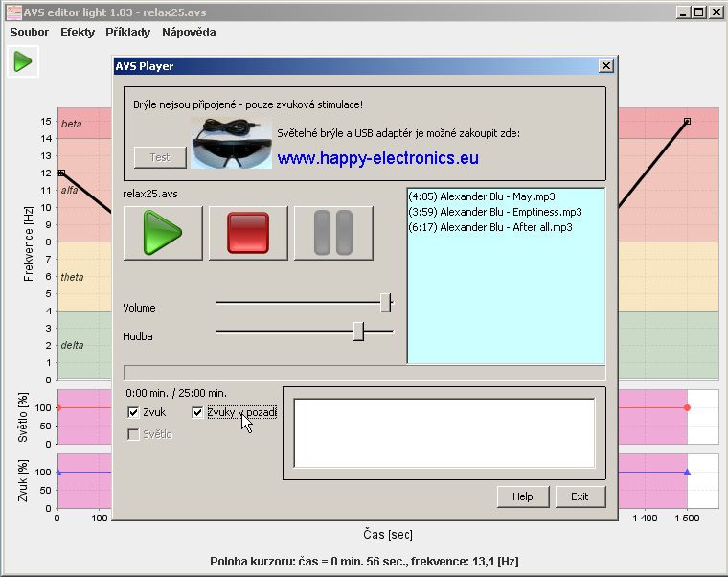
Task: Click the Test button
Action: coord(160,157)
